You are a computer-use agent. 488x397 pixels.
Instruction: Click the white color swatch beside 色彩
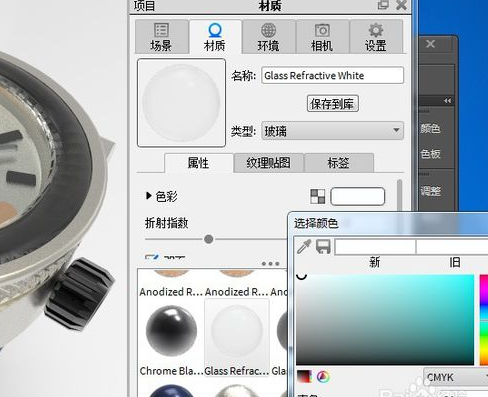click(357, 196)
